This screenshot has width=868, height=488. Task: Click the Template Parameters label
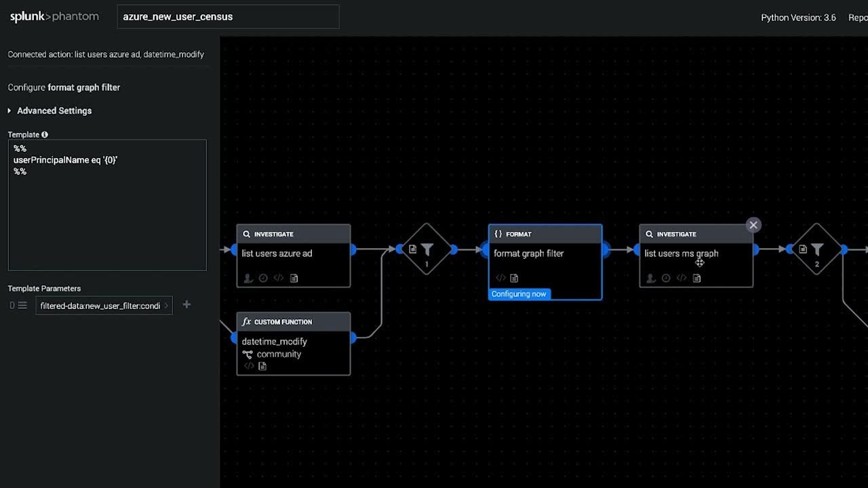pos(44,289)
